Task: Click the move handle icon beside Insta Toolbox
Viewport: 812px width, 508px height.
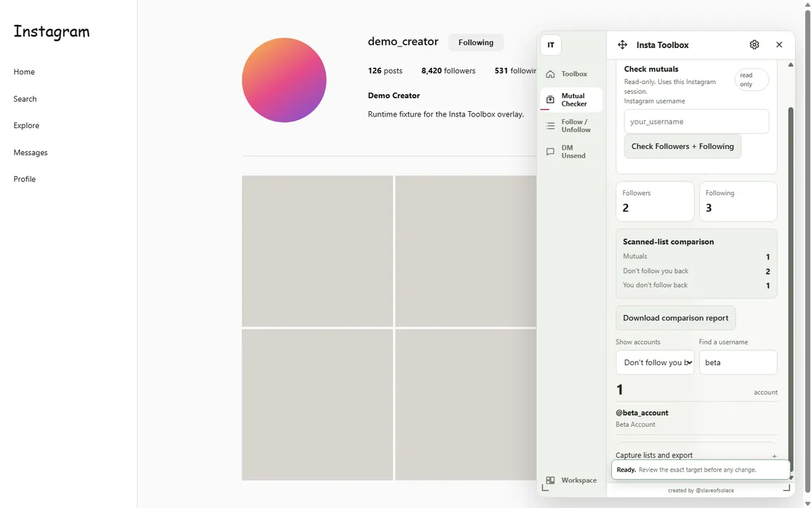Action: 623,45
